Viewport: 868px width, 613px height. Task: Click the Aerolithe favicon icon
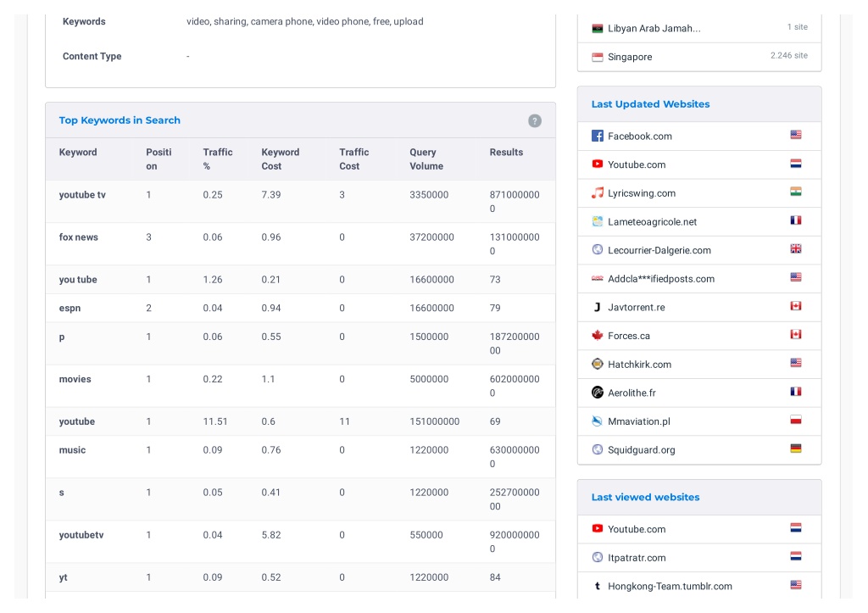click(x=598, y=393)
